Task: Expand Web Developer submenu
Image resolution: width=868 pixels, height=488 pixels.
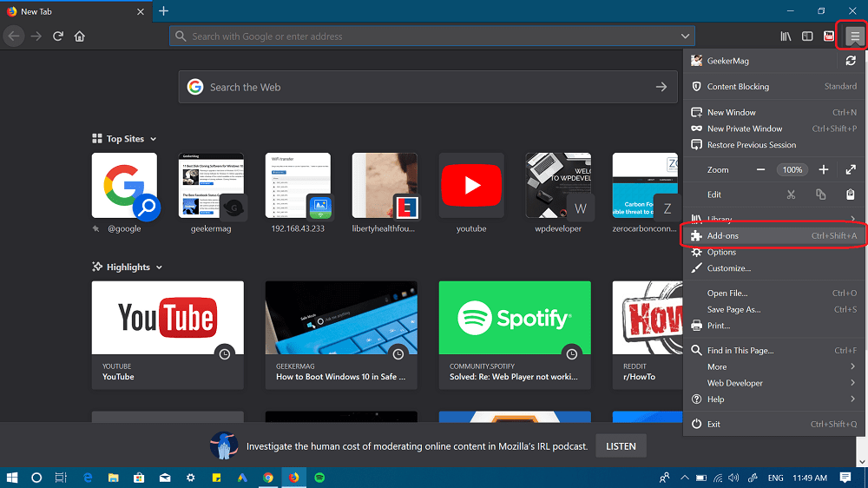Action: click(x=774, y=383)
